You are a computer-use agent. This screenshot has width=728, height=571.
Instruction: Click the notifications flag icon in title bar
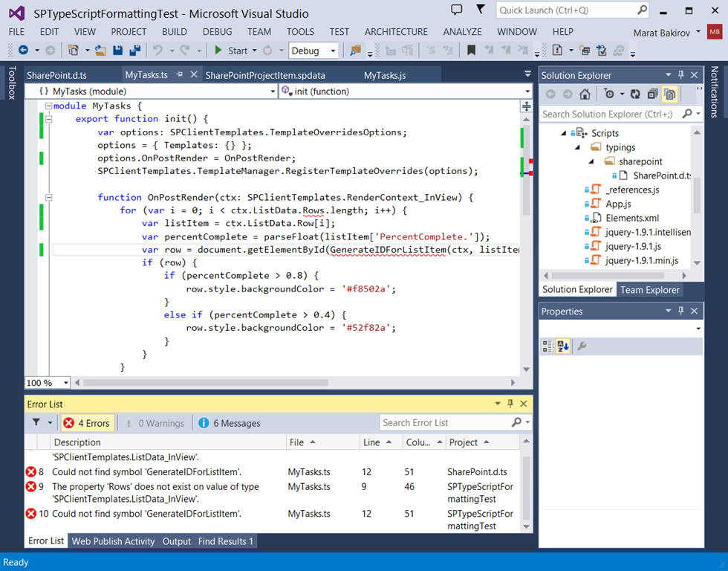(481, 9)
